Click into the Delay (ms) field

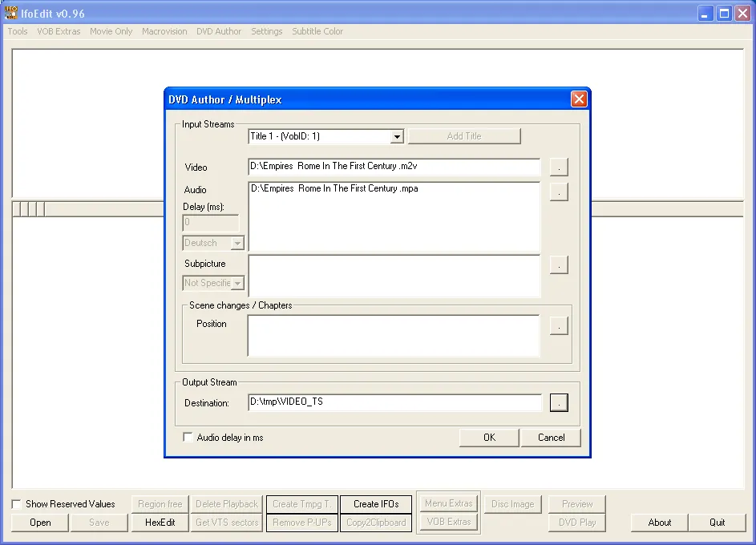pyautogui.click(x=211, y=223)
